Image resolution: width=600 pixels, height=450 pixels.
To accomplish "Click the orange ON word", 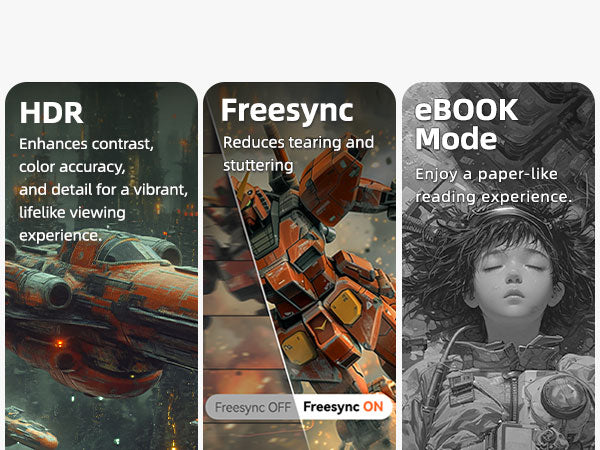I will pos(373,406).
